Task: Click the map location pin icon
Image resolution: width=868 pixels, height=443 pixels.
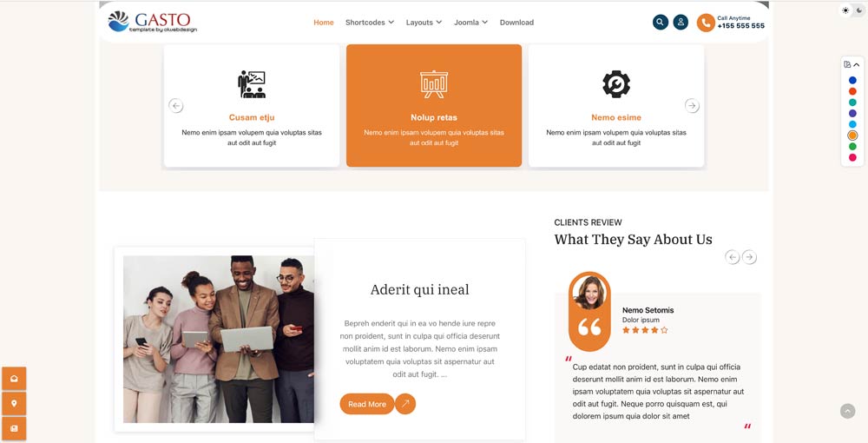Action: point(14,404)
